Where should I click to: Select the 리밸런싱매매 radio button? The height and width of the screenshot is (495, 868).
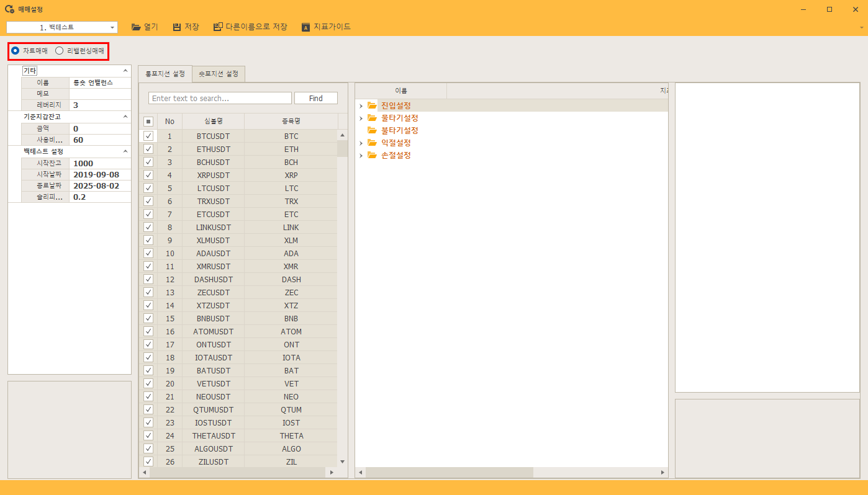click(60, 51)
